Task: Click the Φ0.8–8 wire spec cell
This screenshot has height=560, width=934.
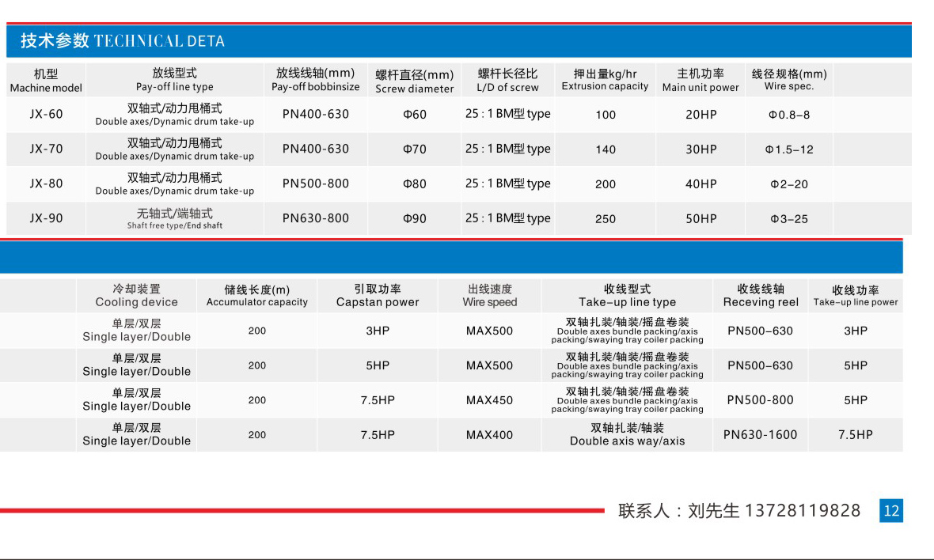Action: point(789,115)
